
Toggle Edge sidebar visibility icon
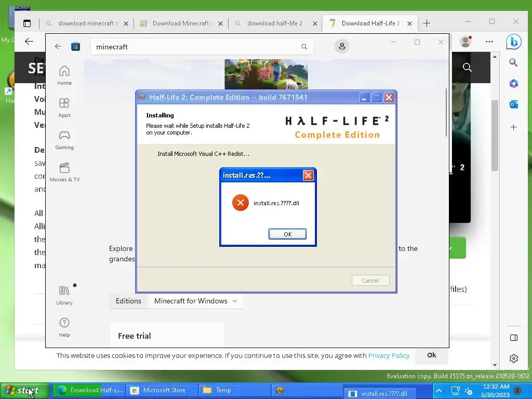pos(514,338)
